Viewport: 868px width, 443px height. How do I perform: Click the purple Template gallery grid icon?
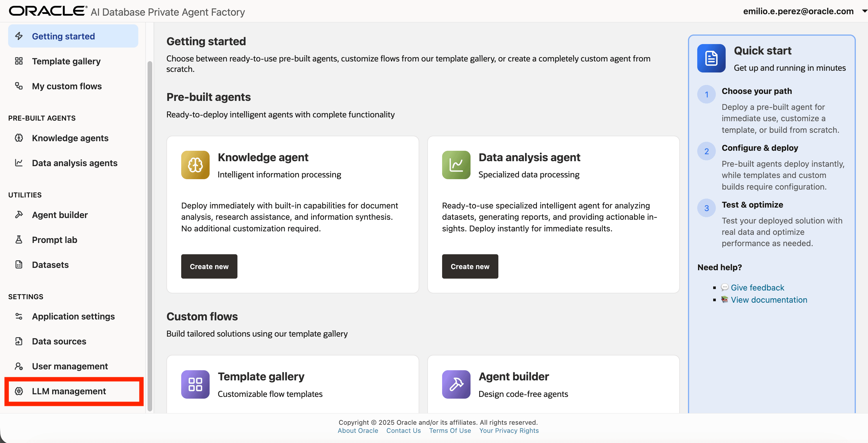tap(195, 384)
